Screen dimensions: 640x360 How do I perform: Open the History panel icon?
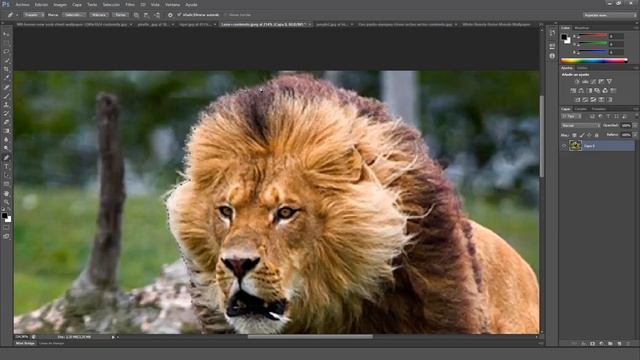552,33
